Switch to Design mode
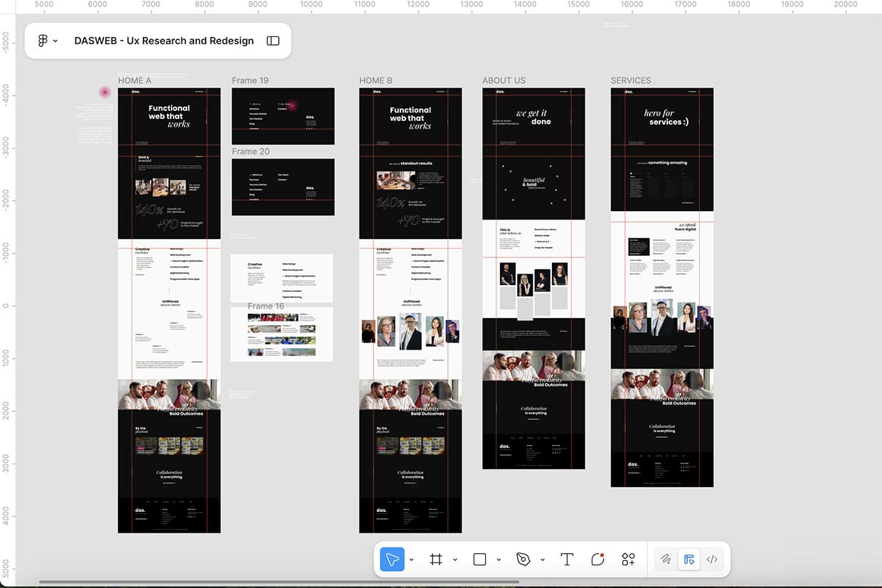Viewport: 882px width, 588px height. tap(689, 560)
